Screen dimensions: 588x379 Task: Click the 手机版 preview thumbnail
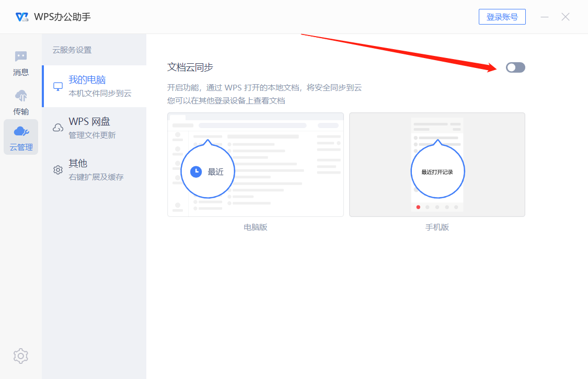(x=437, y=165)
